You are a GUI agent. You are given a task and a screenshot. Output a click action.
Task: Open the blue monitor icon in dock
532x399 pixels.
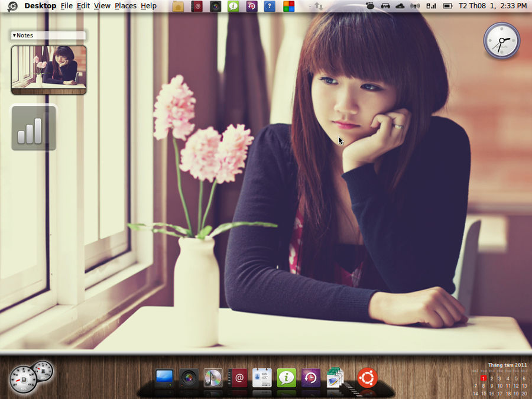(x=164, y=378)
